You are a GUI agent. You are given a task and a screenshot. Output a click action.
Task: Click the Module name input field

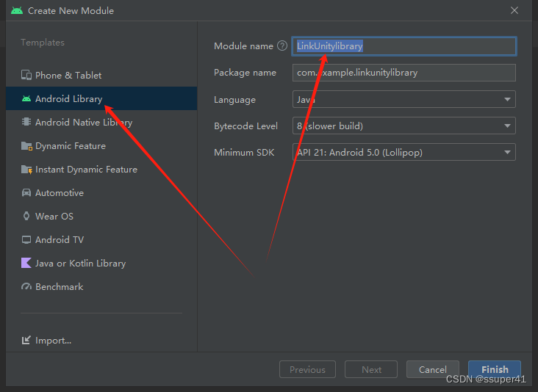tap(403, 46)
